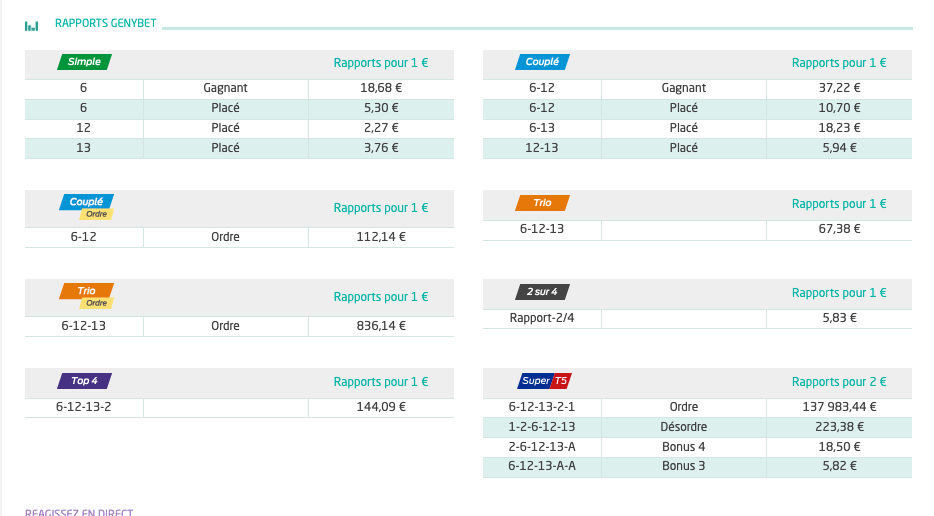Click the Bonus 4 row payout 18,50 €
The image size is (934, 516).
pos(839,447)
